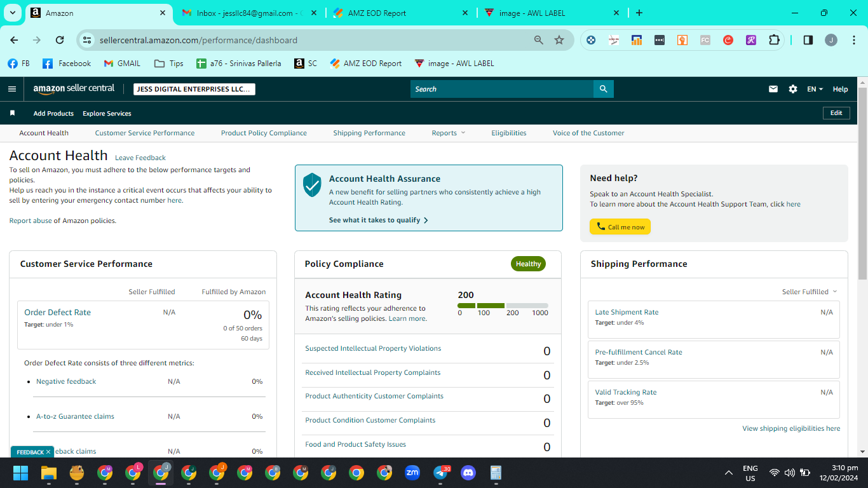Image resolution: width=868 pixels, height=488 pixels.
Task: Open Telegram from the taskbar
Action: [x=441, y=473]
